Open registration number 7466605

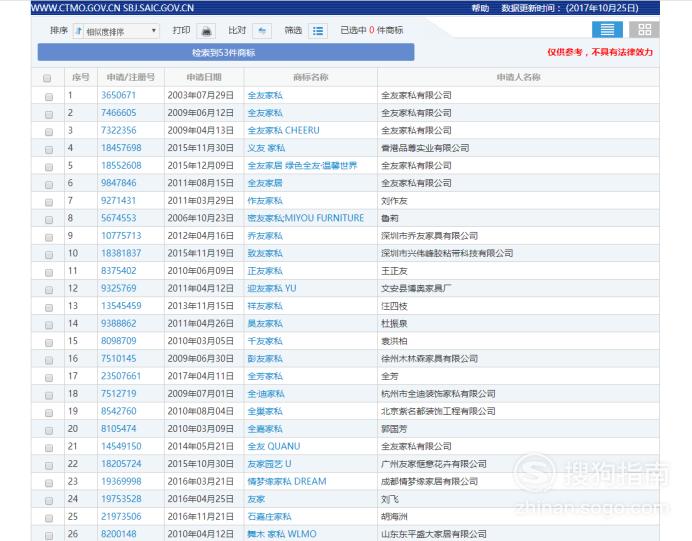(x=118, y=113)
